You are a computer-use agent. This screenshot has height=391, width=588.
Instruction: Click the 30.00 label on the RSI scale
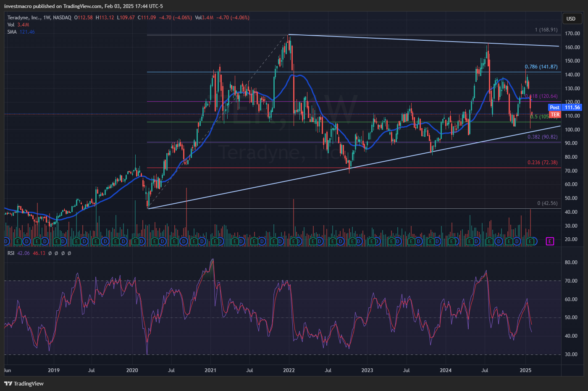[x=571, y=354]
